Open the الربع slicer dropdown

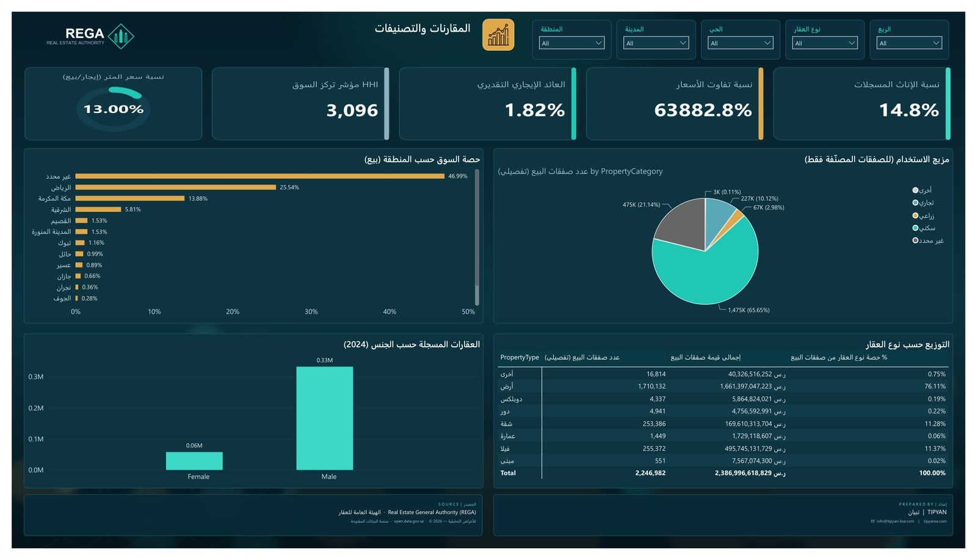coord(909,43)
